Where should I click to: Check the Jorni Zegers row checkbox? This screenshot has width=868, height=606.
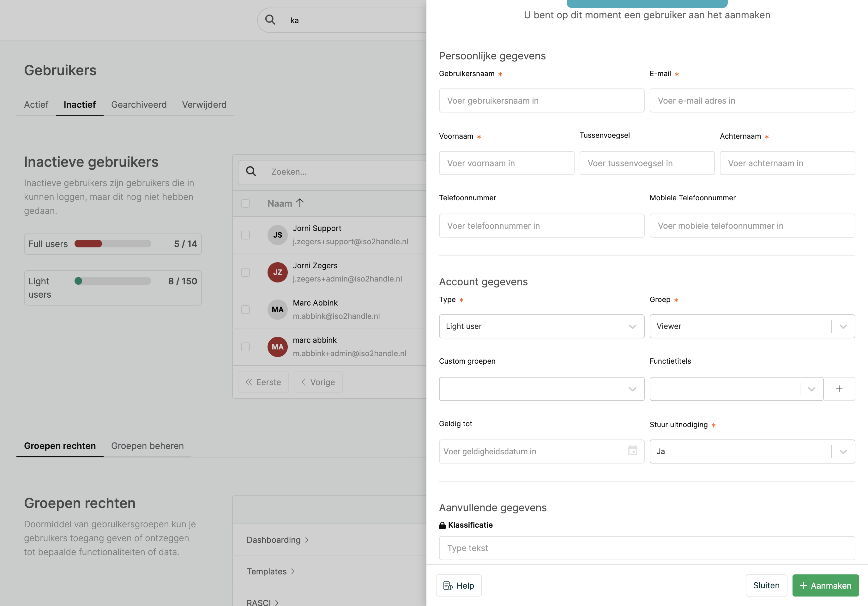(x=245, y=272)
